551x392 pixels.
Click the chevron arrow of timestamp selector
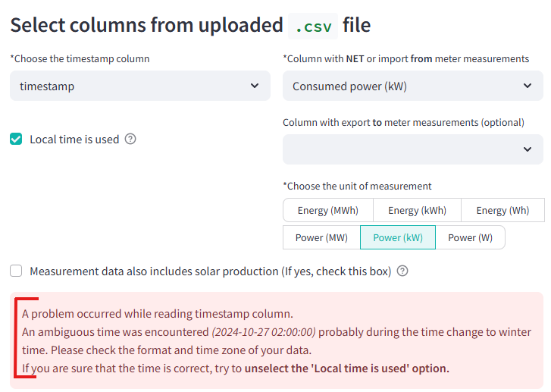click(x=255, y=86)
